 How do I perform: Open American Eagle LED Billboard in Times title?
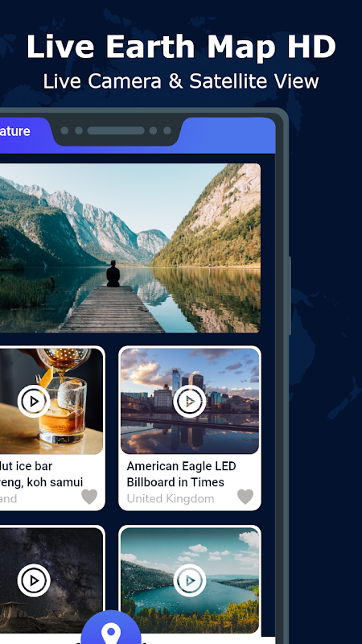coord(182,474)
